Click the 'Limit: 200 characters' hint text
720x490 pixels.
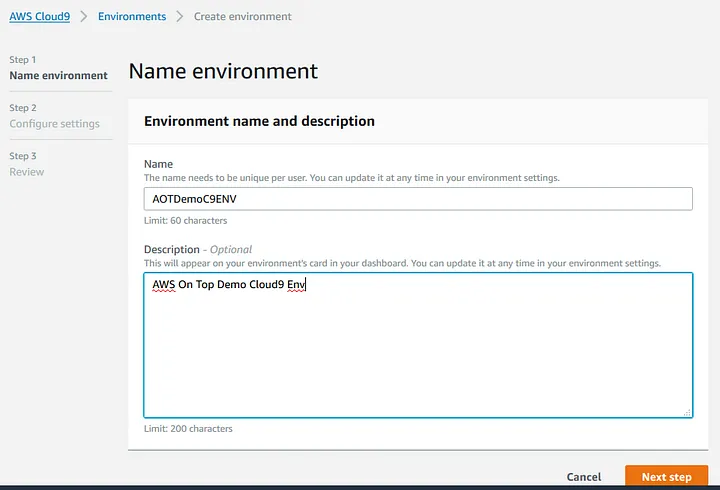click(188, 428)
